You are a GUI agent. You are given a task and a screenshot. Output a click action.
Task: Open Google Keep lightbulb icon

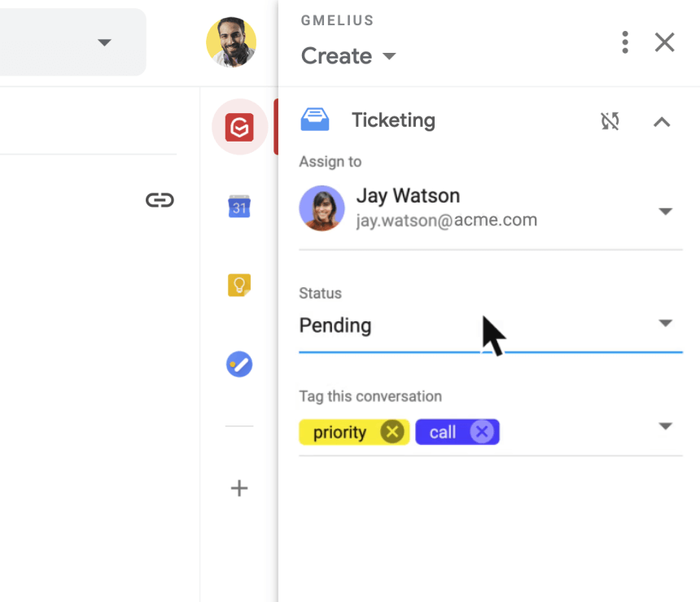pos(239,285)
